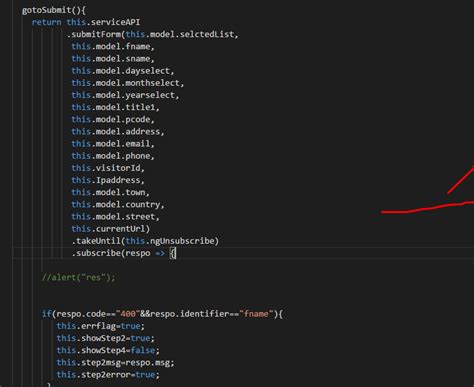This screenshot has height=387, width=474.
Task: Click the this.step2msg=respo.msg; line
Action: pyautogui.click(x=115, y=363)
